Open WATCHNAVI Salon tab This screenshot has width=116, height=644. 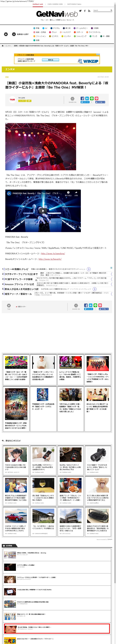(74, 4)
